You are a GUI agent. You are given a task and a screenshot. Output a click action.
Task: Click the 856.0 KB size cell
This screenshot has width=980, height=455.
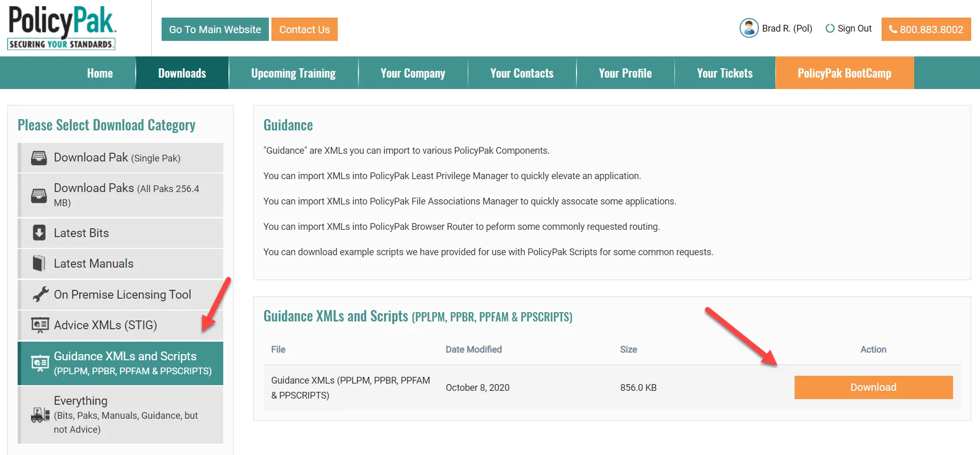coord(638,388)
